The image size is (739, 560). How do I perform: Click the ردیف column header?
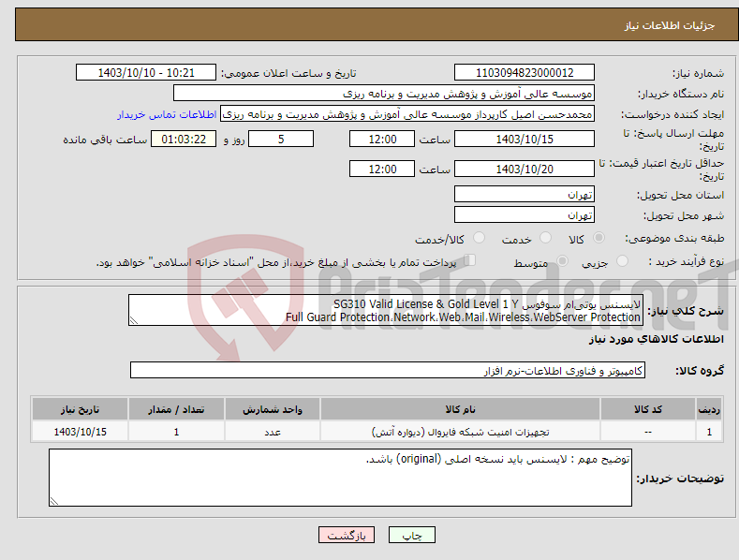709,409
